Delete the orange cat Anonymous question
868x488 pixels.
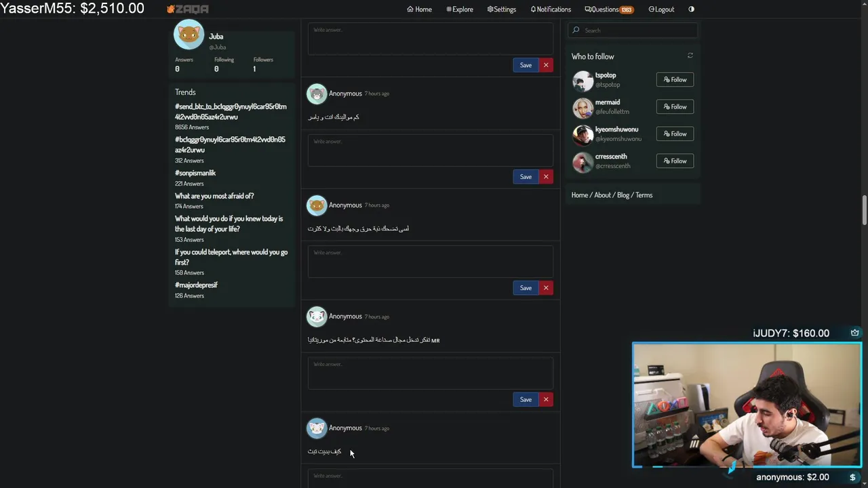(x=546, y=288)
